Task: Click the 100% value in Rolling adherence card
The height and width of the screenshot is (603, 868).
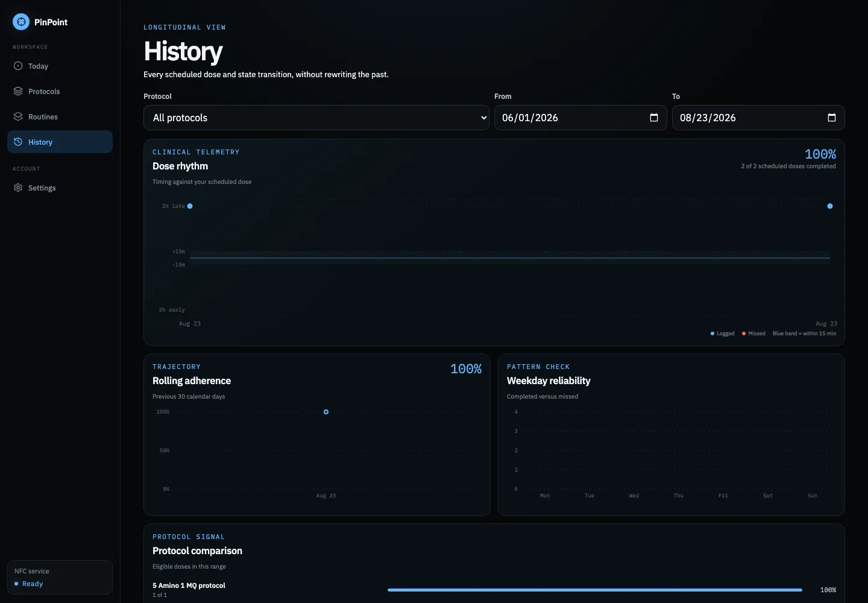Action: [x=466, y=369]
